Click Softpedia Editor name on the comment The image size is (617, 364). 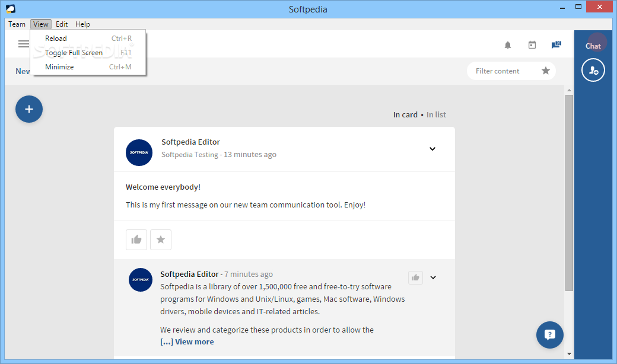(189, 274)
